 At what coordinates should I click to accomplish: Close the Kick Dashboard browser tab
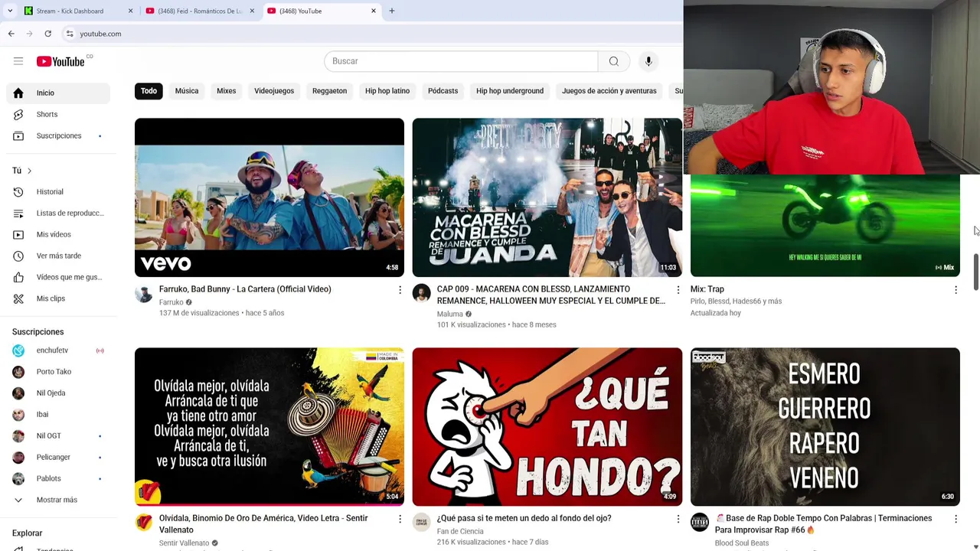130,11
